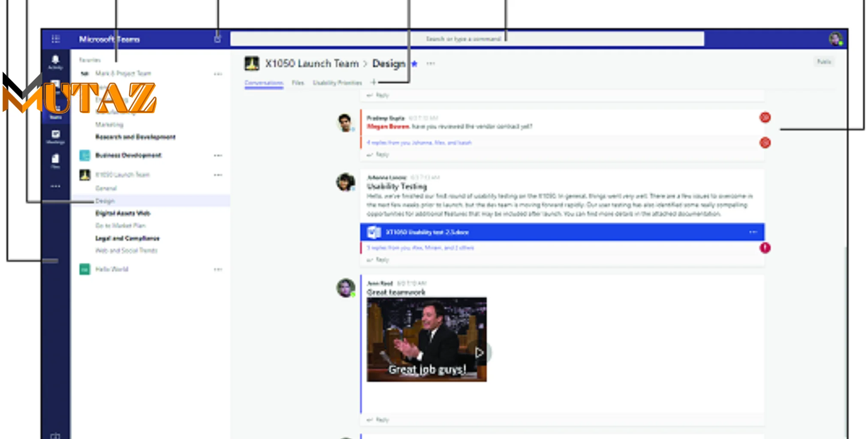
Task: Open the Go to Market Plan channel
Action: coord(121,226)
